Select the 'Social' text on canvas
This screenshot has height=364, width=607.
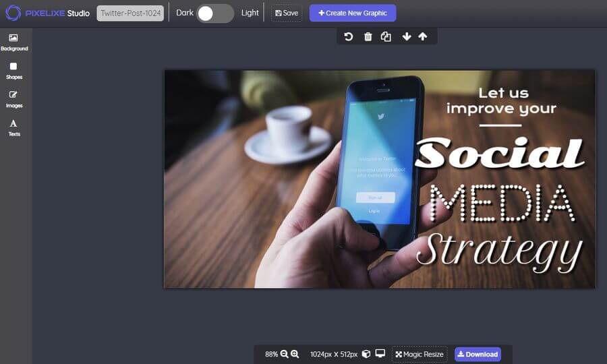point(499,153)
